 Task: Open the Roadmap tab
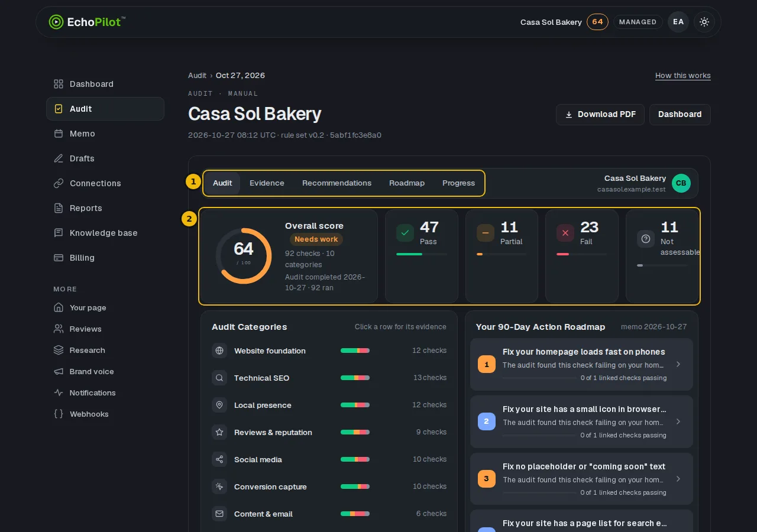pos(407,183)
